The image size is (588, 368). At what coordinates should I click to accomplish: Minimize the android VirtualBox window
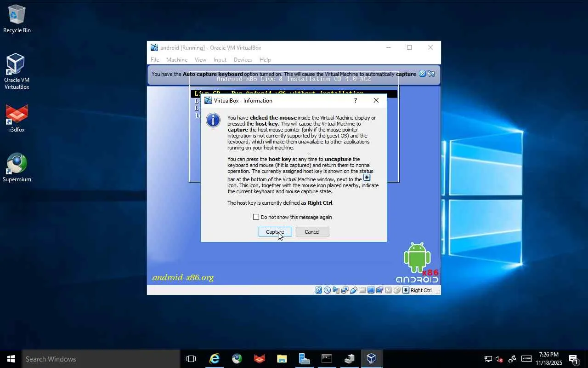pyautogui.click(x=389, y=47)
